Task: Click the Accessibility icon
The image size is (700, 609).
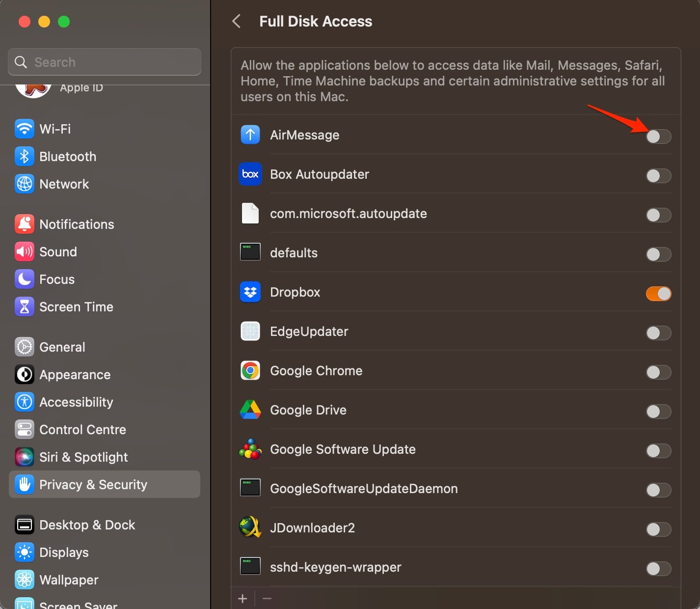Action: pyautogui.click(x=25, y=402)
